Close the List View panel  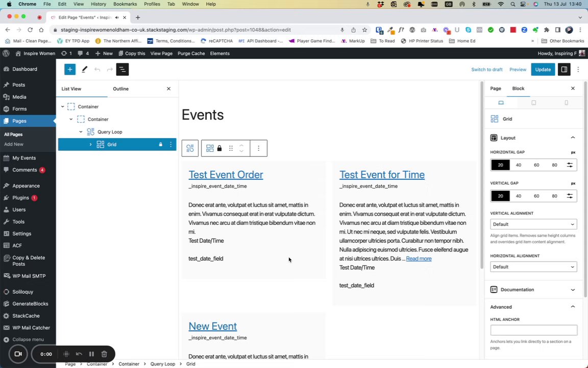coord(168,88)
